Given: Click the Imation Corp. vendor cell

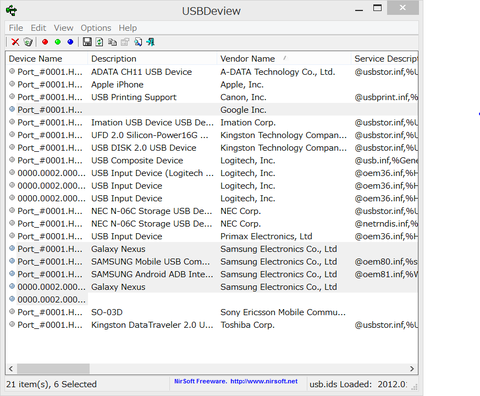Looking at the screenshot, I should [248, 123].
